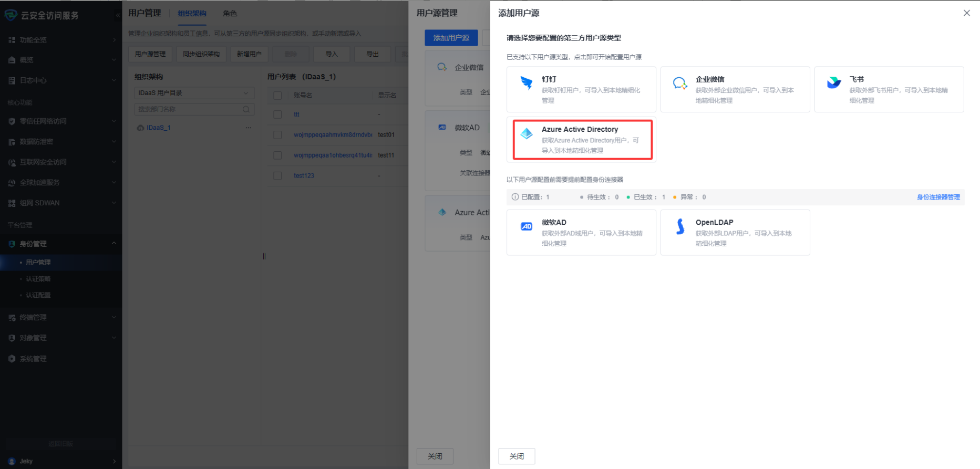The image size is (980, 469).
Task: Click the 导出 button
Action: click(373, 54)
